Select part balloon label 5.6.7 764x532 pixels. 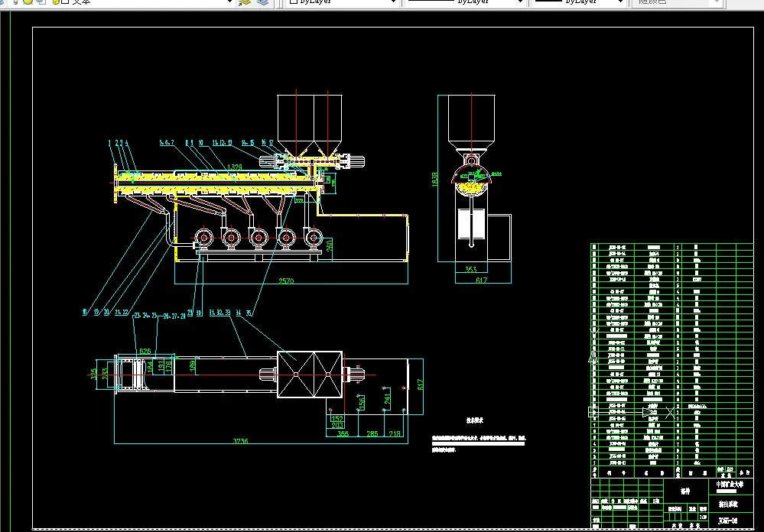coord(166,143)
